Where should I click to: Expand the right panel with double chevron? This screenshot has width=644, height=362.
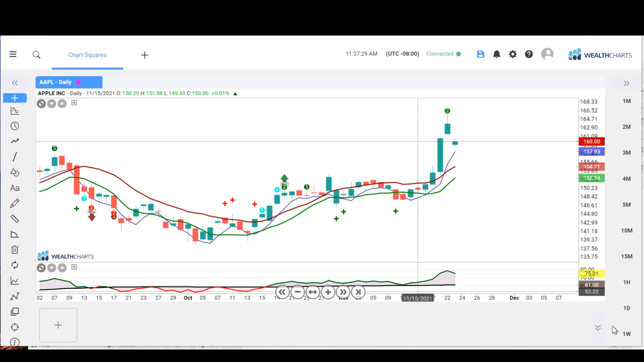(627, 83)
